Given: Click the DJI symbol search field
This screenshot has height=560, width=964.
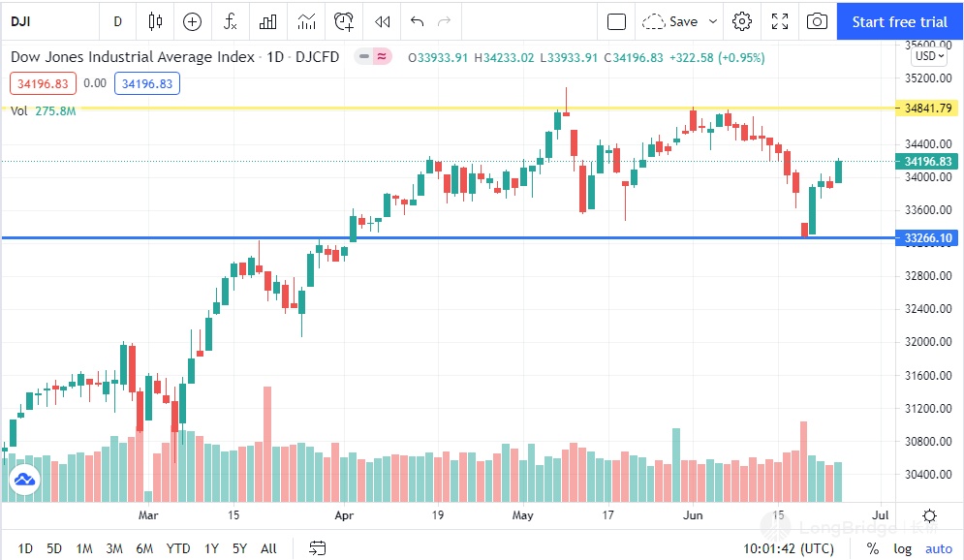Looking at the screenshot, I should click(39, 21).
